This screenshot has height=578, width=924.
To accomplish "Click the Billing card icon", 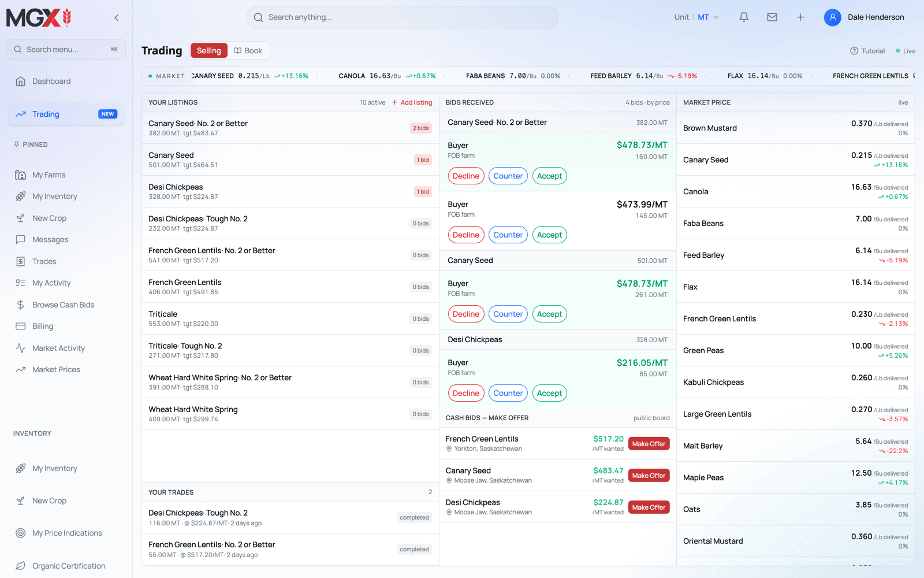I will click(x=21, y=327).
